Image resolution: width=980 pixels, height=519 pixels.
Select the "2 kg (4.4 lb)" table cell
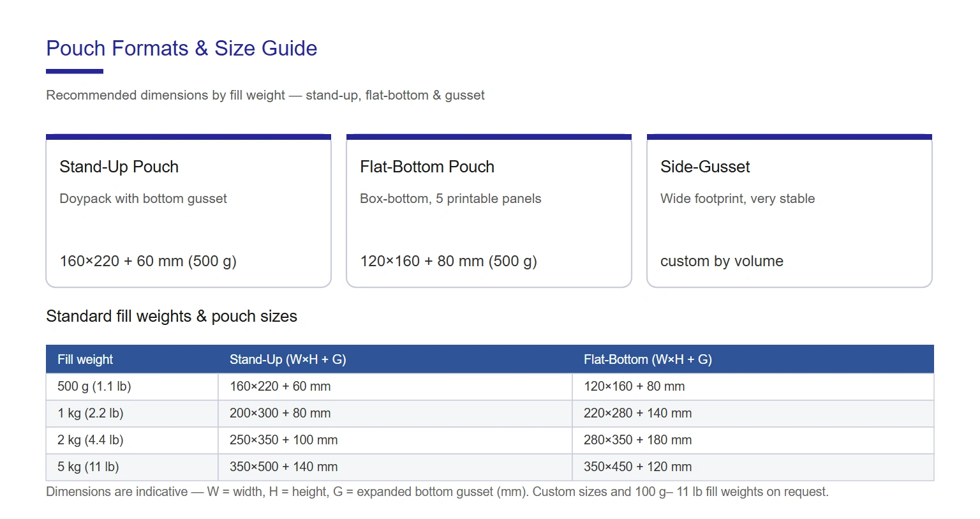(132, 440)
